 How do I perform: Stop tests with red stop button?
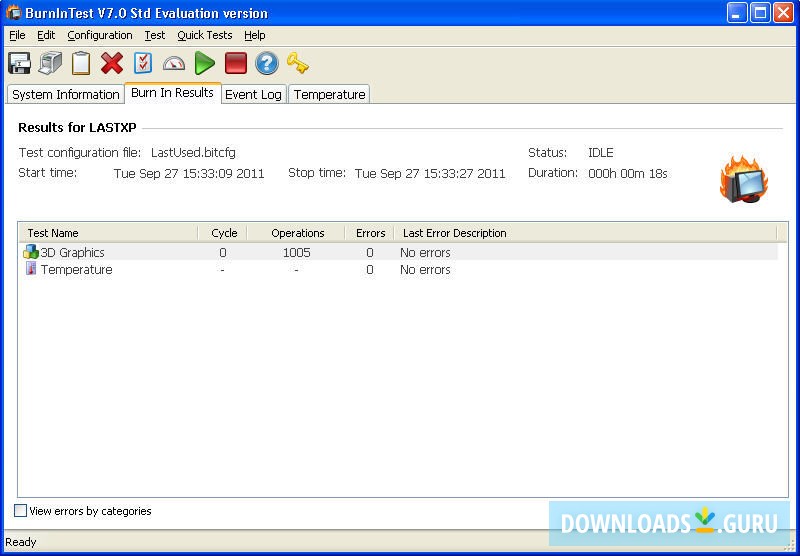click(x=236, y=64)
